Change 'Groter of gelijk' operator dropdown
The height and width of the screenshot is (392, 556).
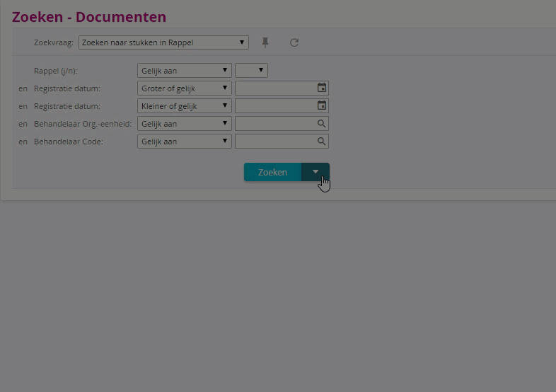tap(185, 88)
